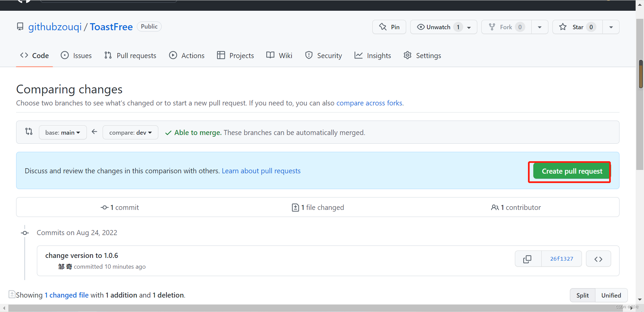Click the Pin pushpin icon
644x312 pixels.
click(383, 27)
